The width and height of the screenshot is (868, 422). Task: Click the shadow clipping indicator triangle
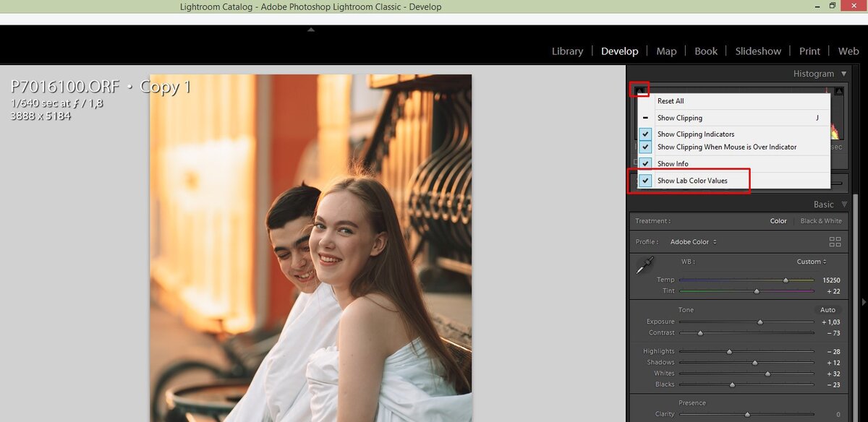pos(639,90)
